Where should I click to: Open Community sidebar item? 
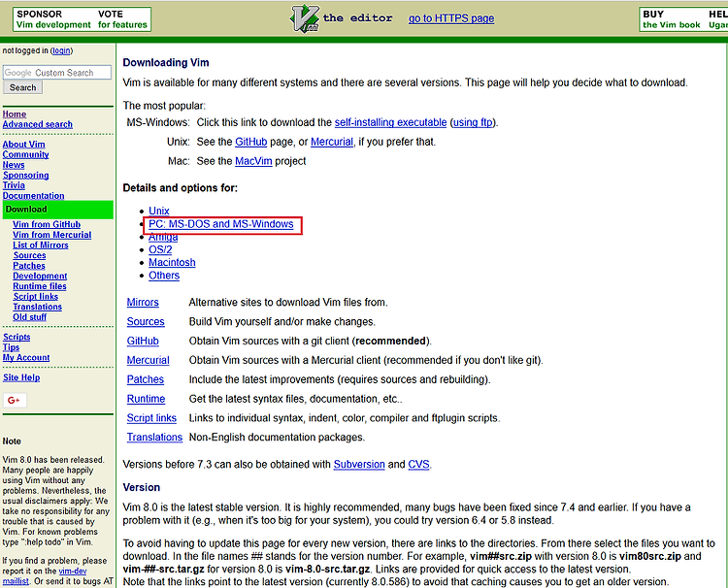click(25, 154)
